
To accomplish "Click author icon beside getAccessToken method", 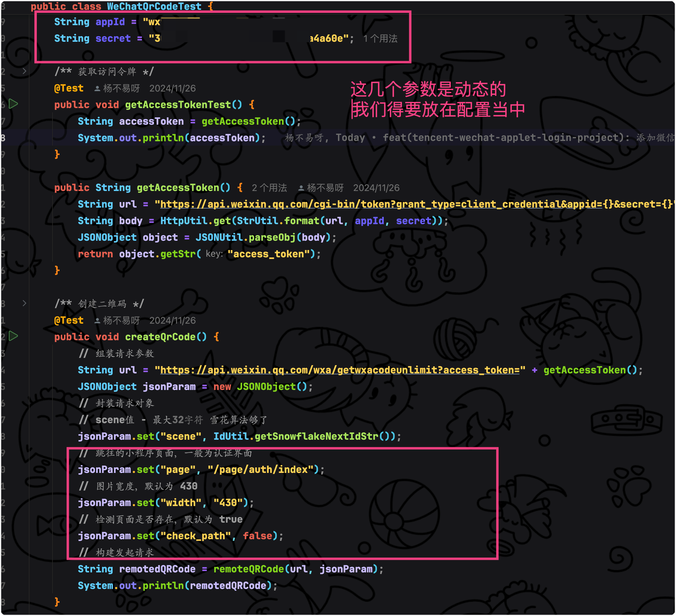I will pos(301,188).
